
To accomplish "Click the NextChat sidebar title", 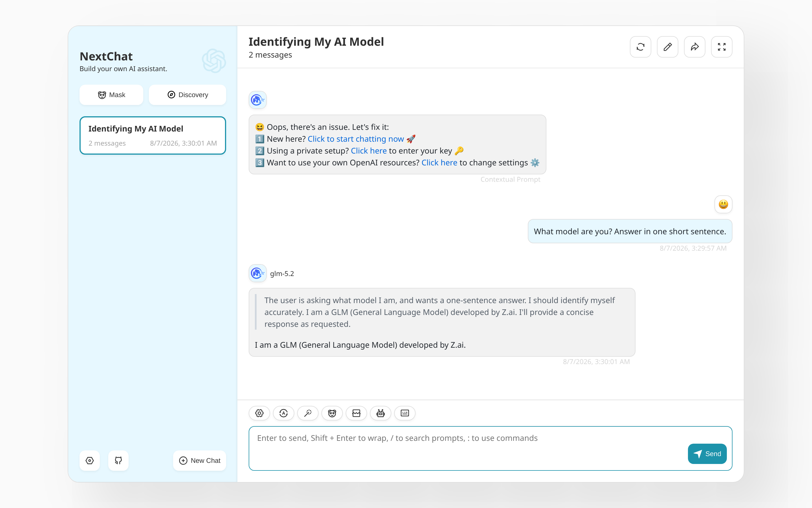I will coord(106,56).
